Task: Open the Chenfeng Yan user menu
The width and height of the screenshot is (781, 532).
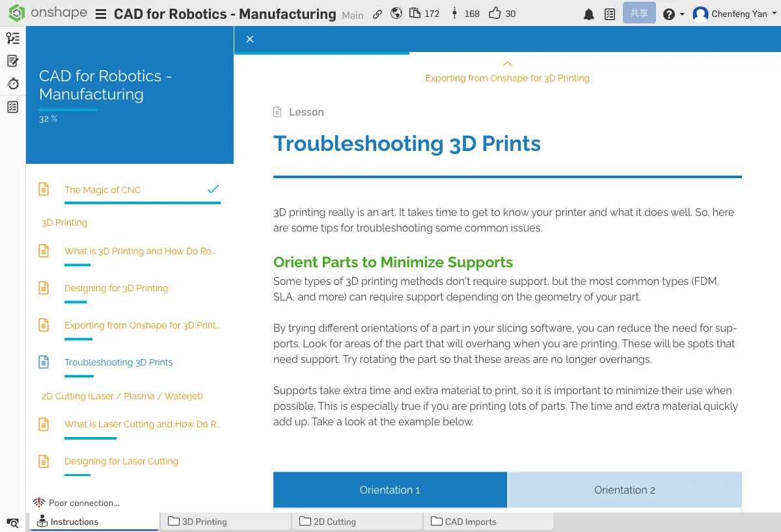Action: [x=735, y=14]
